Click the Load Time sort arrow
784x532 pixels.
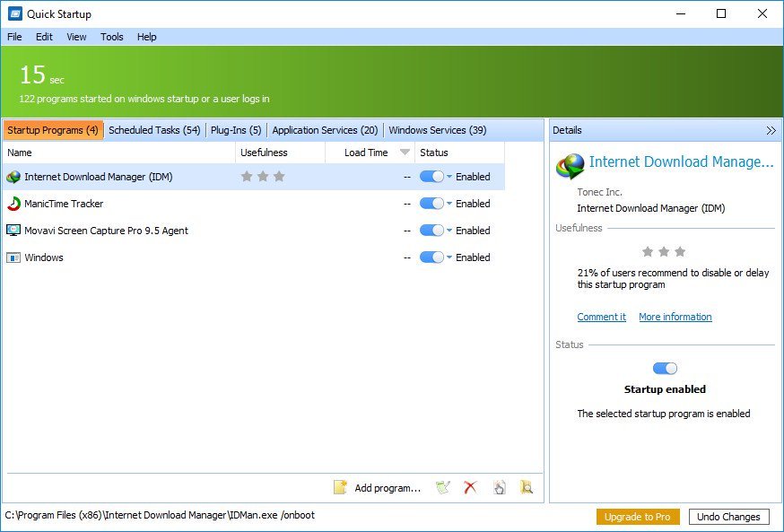[x=405, y=153]
